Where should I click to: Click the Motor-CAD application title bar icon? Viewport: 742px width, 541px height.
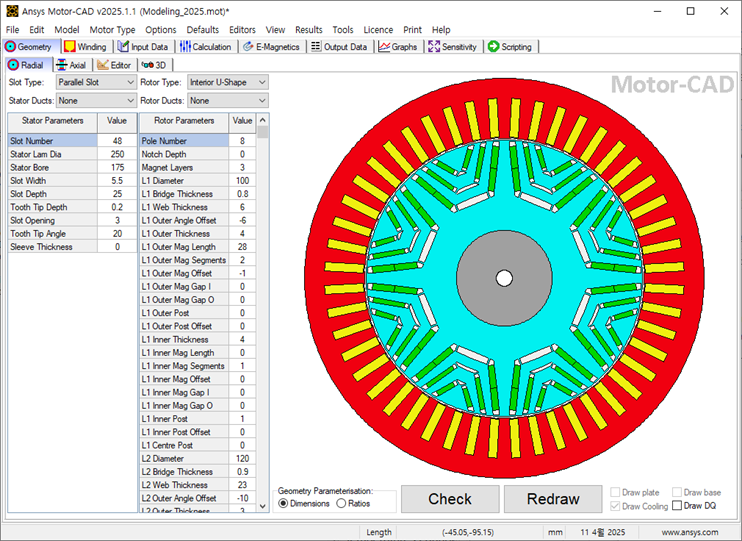pyautogui.click(x=12, y=11)
